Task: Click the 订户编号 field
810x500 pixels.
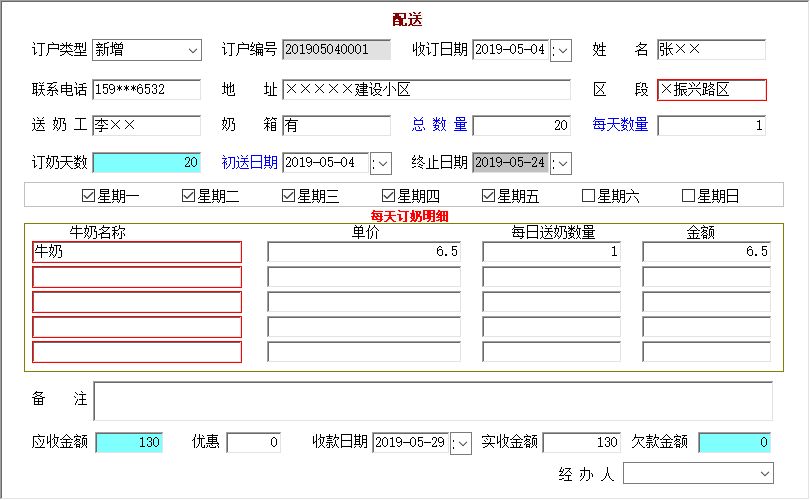Action: [x=336, y=50]
